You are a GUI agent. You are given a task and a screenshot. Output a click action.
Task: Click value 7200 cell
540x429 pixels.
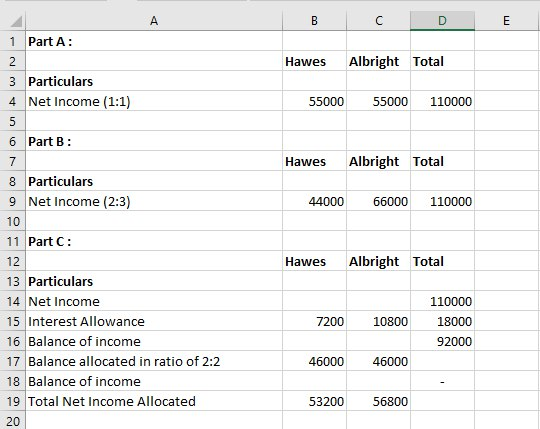click(x=314, y=321)
